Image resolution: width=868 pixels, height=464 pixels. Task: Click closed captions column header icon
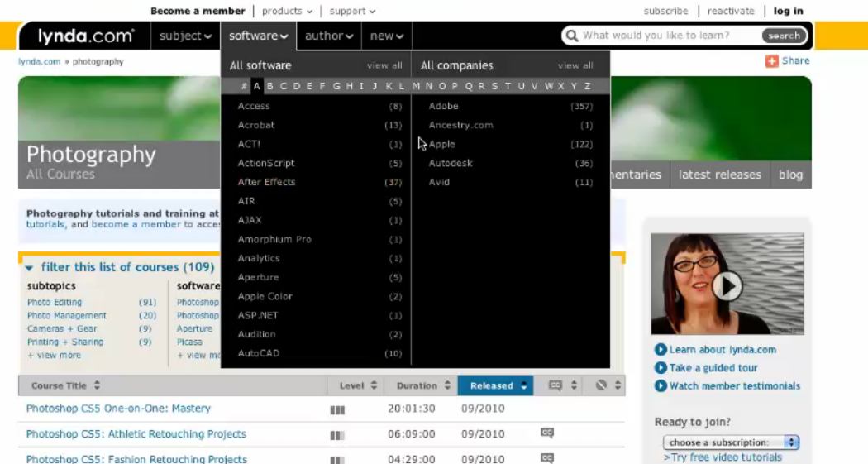[x=556, y=385]
